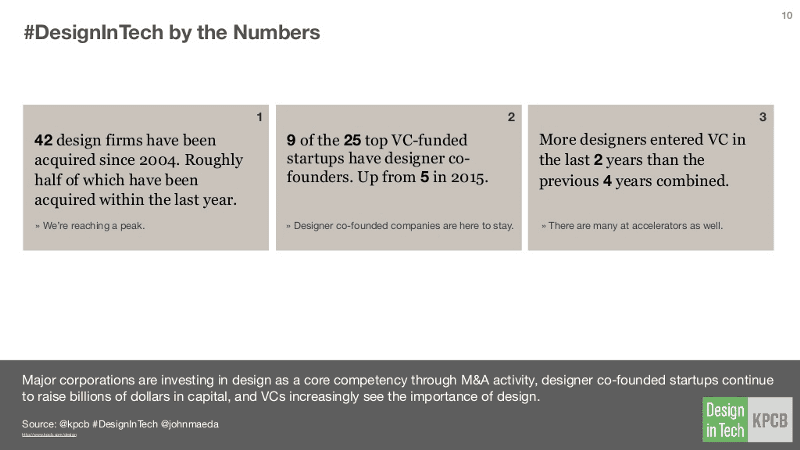
Task: Select the number 1 badge on first card
Action: pos(260,117)
